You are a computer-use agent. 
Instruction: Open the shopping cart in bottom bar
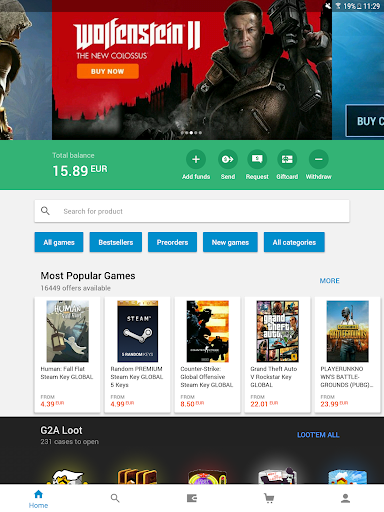269,498
